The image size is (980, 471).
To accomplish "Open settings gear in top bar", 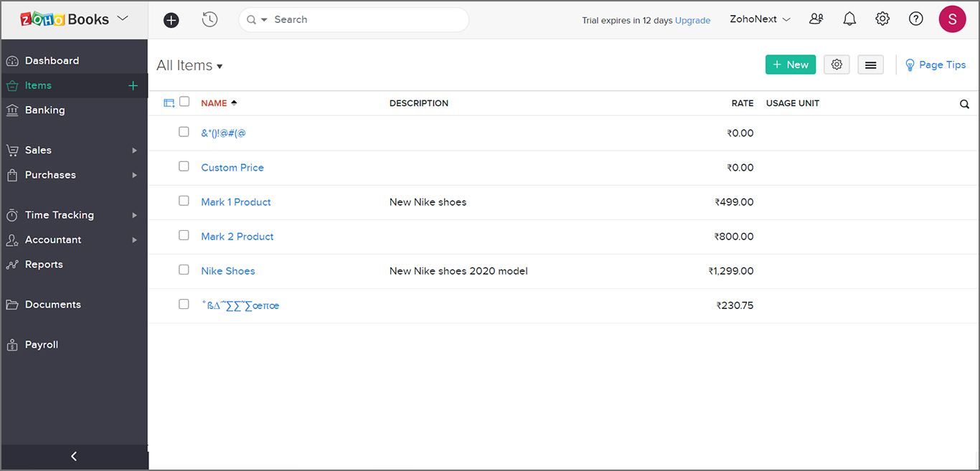I will [x=882, y=19].
